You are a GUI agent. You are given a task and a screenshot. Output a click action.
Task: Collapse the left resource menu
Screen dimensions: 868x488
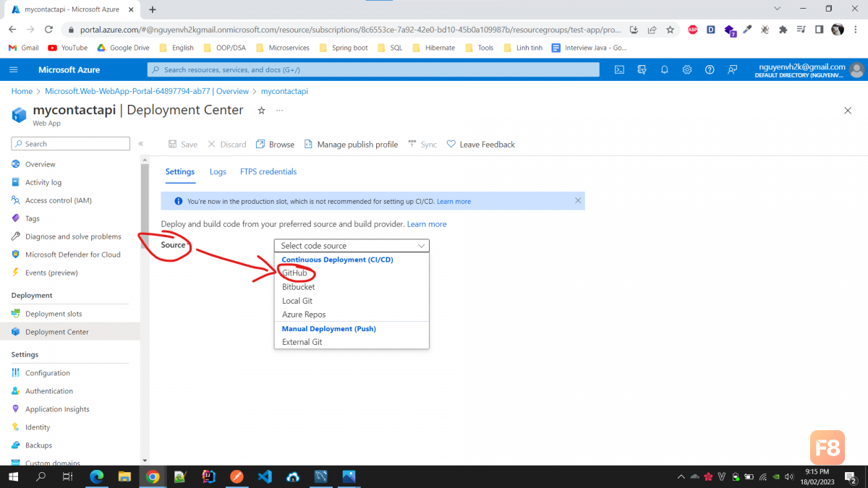141,144
